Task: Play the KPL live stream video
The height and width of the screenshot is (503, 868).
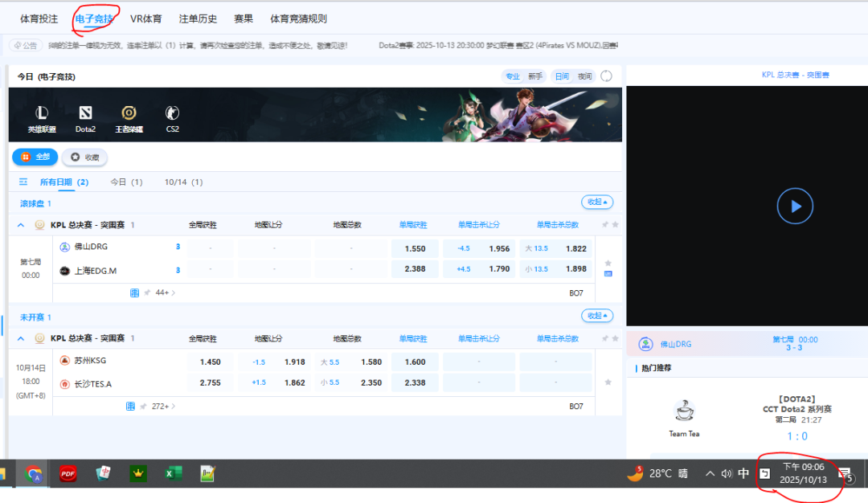Action: (794, 207)
